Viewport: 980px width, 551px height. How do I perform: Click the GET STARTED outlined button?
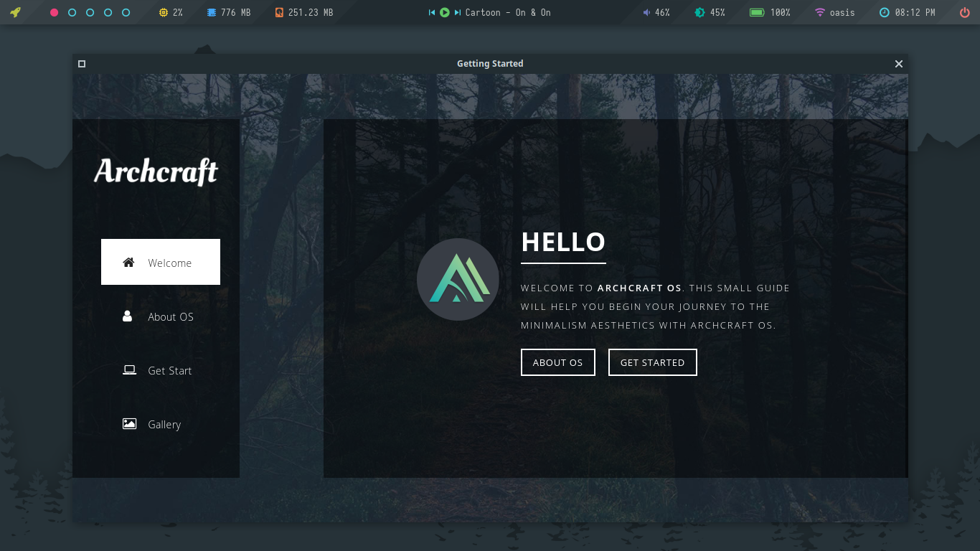[x=653, y=362]
